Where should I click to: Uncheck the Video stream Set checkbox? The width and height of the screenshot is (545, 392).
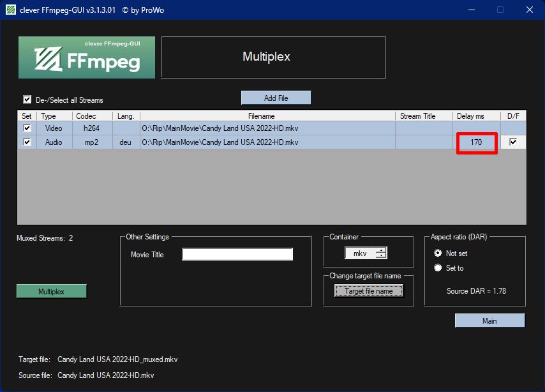[27, 128]
